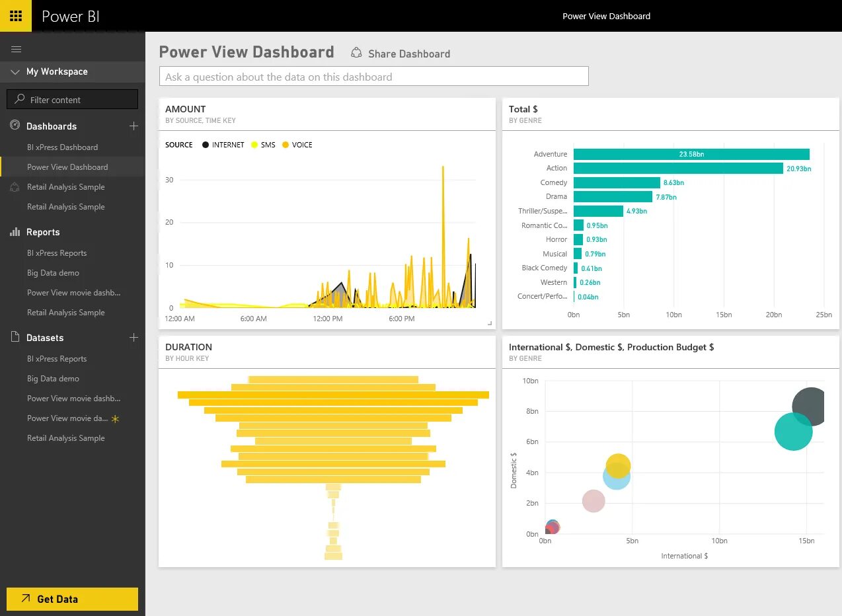Click the Share Dashboard link
The width and height of the screenshot is (842, 616).
pos(408,54)
